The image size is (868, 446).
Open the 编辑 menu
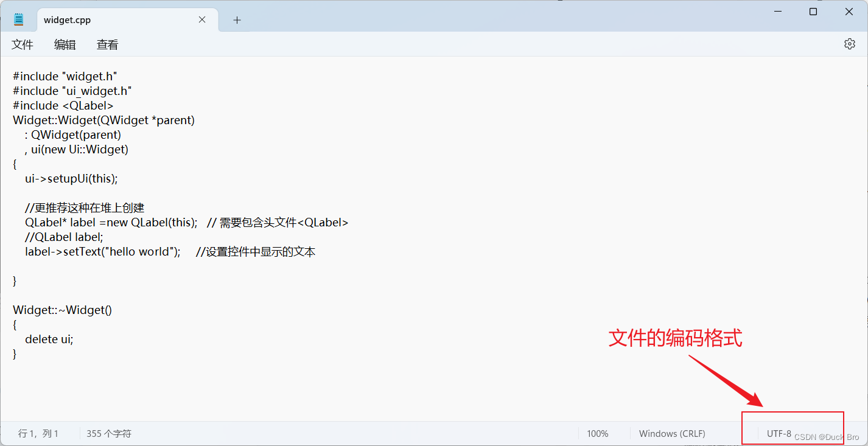[x=65, y=44]
